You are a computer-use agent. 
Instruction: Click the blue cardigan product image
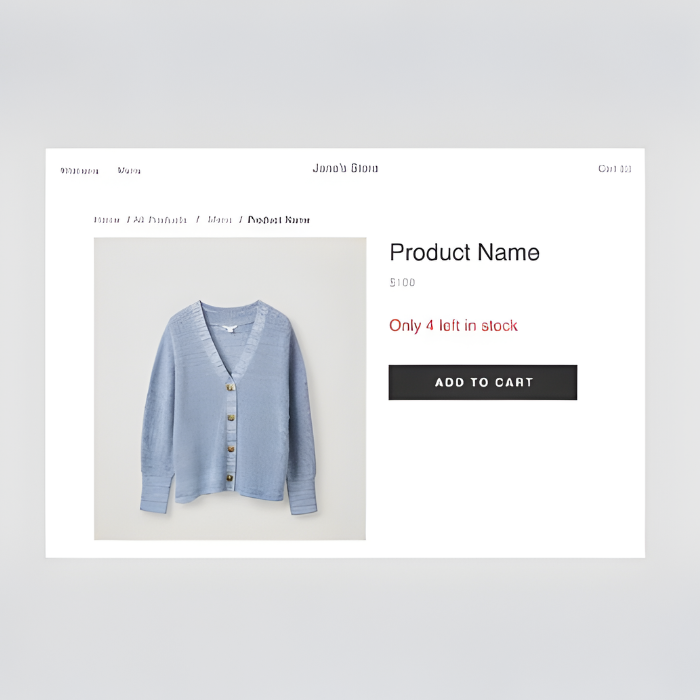pyautogui.click(x=230, y=388)
